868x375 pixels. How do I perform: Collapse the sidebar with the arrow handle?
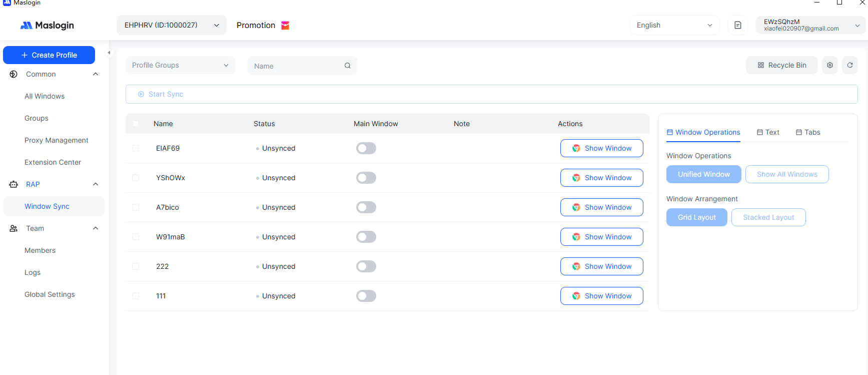pos(109,53)
